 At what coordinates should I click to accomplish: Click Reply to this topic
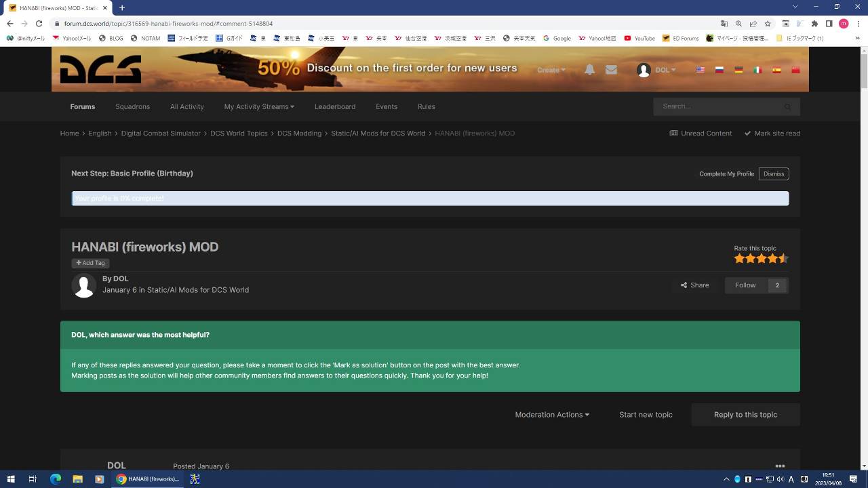pyautogui.click(x=745, y=415)
